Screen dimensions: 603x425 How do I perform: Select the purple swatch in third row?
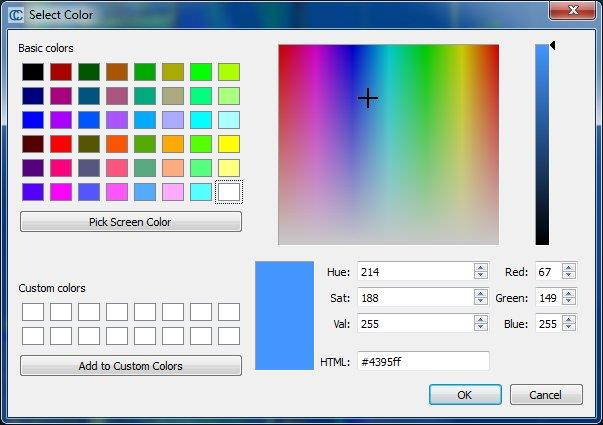(x=61, y=120)
